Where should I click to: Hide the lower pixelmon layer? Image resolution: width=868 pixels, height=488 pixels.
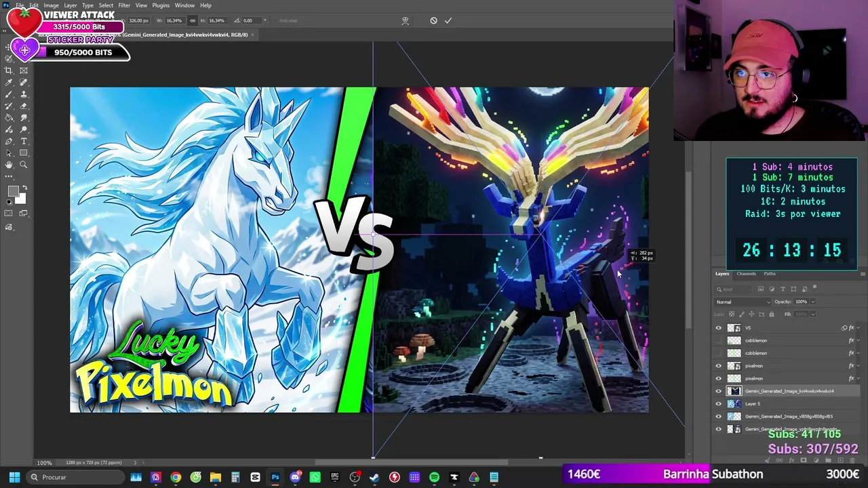pos(719,378)
